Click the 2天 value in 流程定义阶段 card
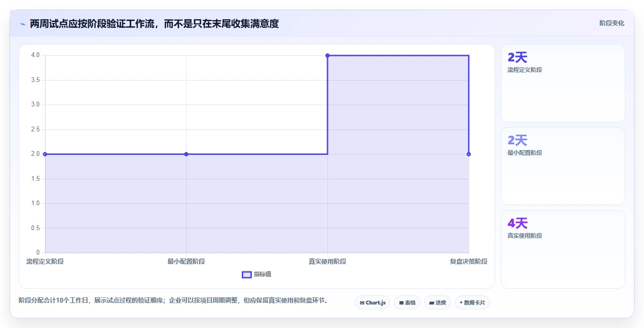Screen dimensions: 644x328 point(518,58)
